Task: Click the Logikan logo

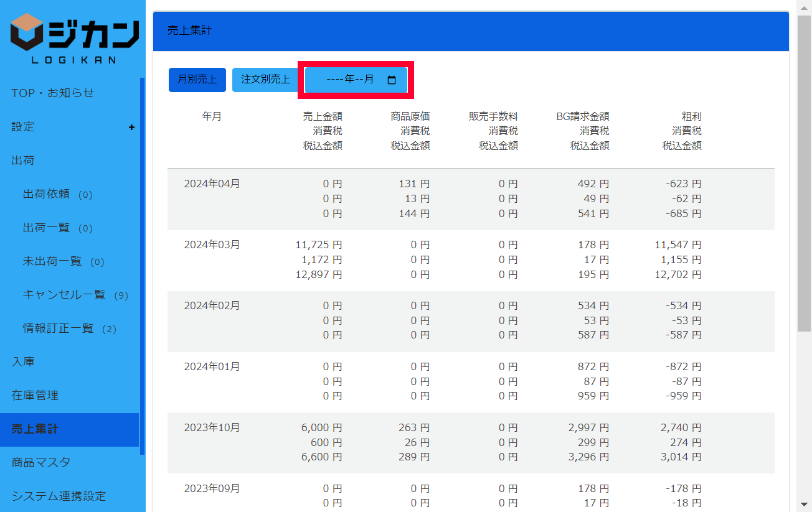Action: tap(73, 37)
